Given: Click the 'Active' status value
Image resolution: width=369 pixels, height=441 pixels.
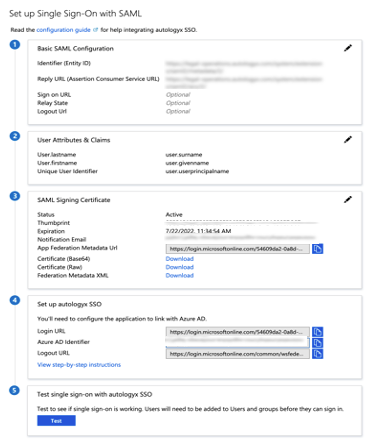Looking at the screenshot, I should 174,214.
